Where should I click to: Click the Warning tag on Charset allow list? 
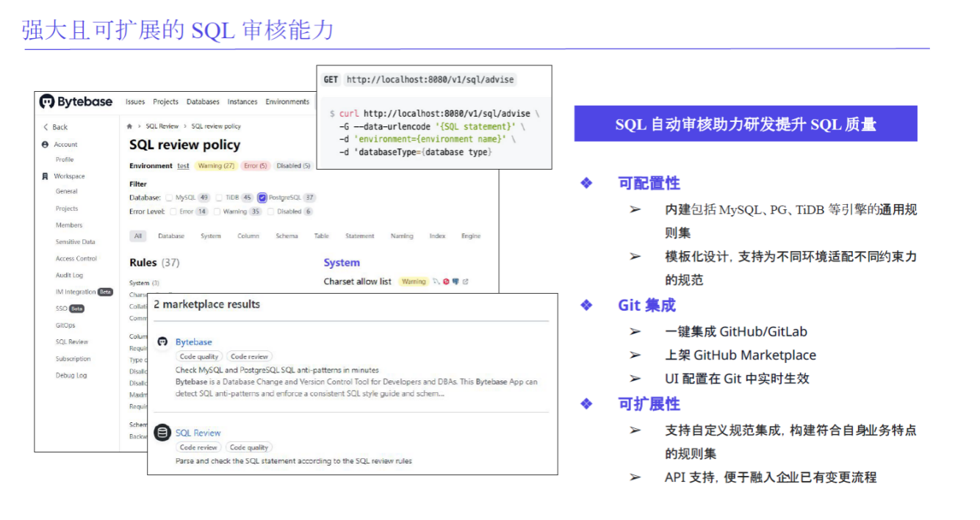[414, 281]
